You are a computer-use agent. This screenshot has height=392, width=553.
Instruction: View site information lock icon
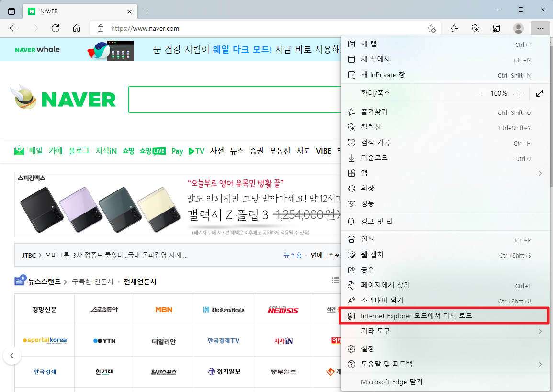pos(101,28)
